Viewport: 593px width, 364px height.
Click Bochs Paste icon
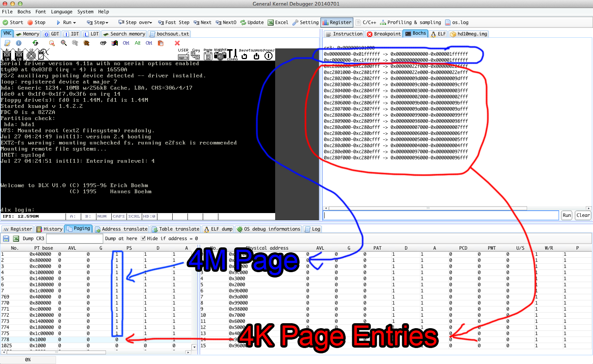coord(208,54)
